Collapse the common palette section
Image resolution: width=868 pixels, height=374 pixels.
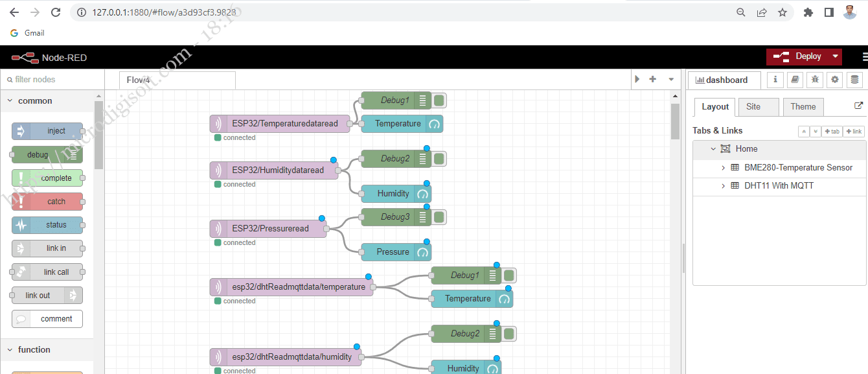[x=10, y=100]
